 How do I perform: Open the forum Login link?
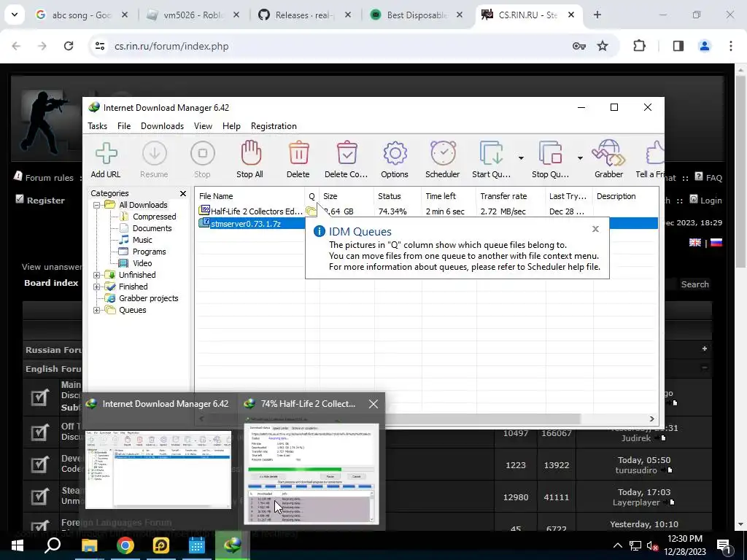(x=711, y=201)
